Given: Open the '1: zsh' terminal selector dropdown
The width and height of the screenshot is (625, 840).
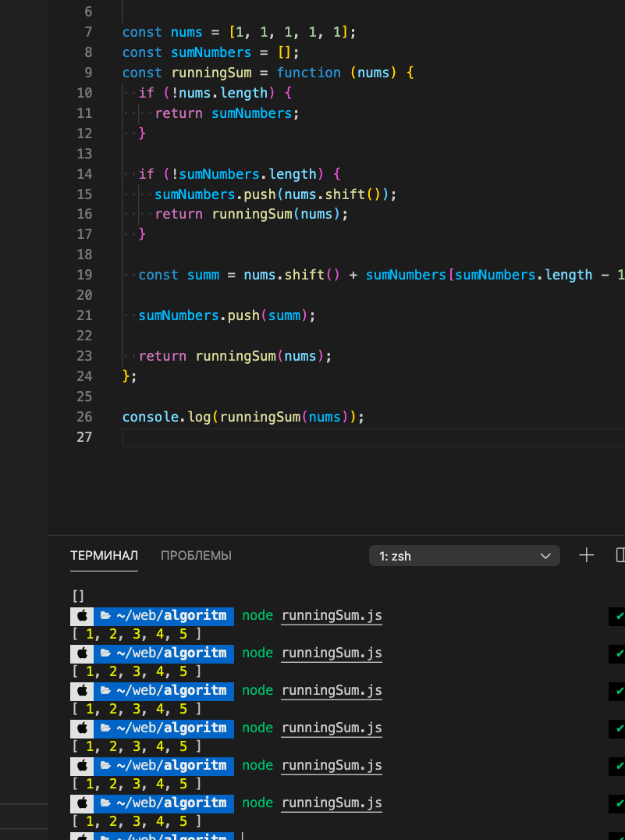Looking at the screenshot, I should pyautogui.click(x=464, y=556).
